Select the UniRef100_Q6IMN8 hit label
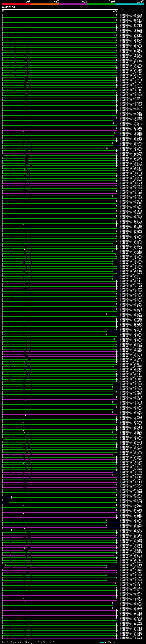The width and height of the screenshot is (146, 644). [x=131, y=72]
